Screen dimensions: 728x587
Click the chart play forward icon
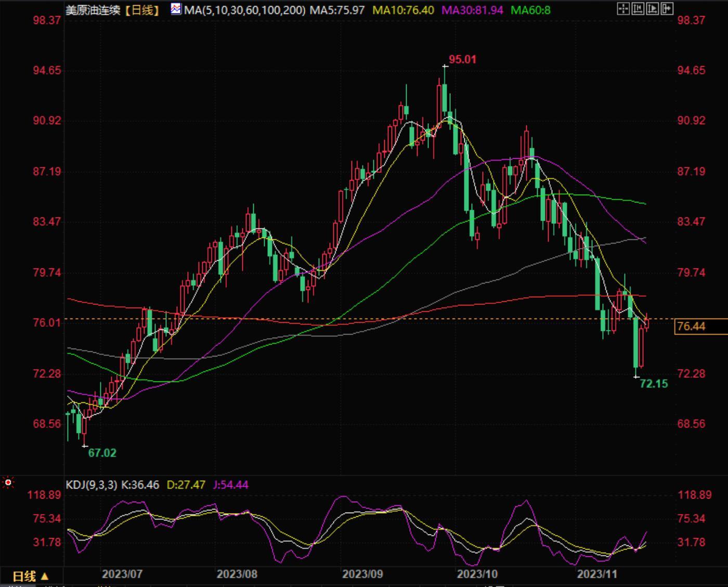(x=652, y=9)
